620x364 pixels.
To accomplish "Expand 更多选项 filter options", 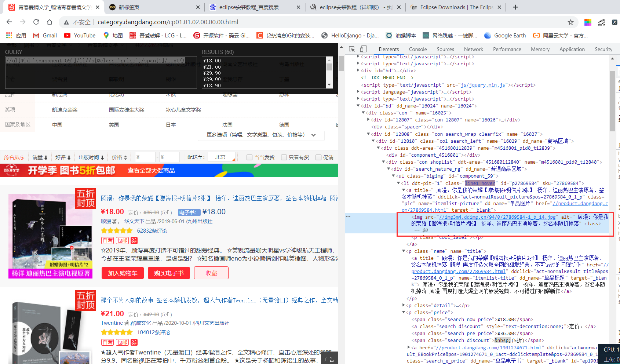I will pos(261,135).
